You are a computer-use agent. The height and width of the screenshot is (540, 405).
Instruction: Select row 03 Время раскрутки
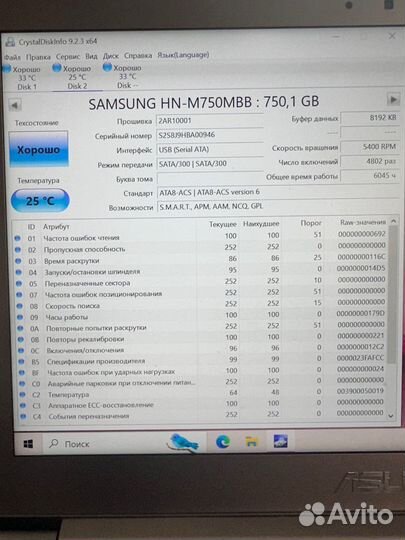[200, 259]
